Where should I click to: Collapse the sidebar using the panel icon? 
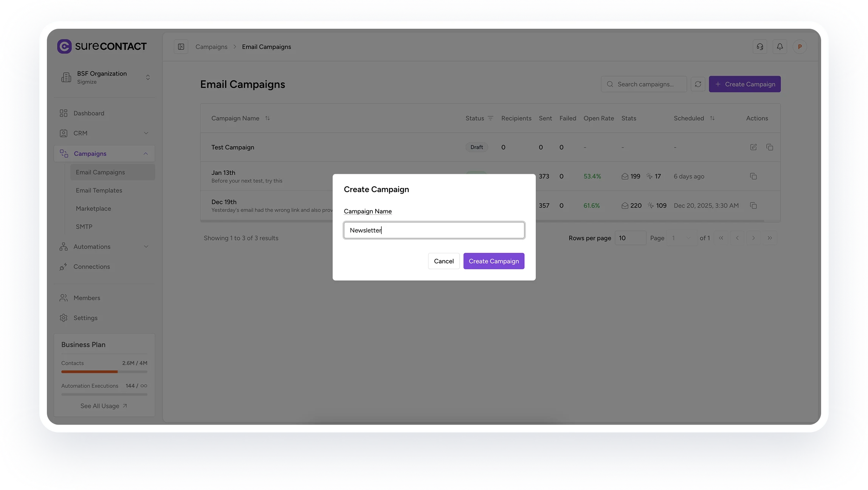point(181,47)
